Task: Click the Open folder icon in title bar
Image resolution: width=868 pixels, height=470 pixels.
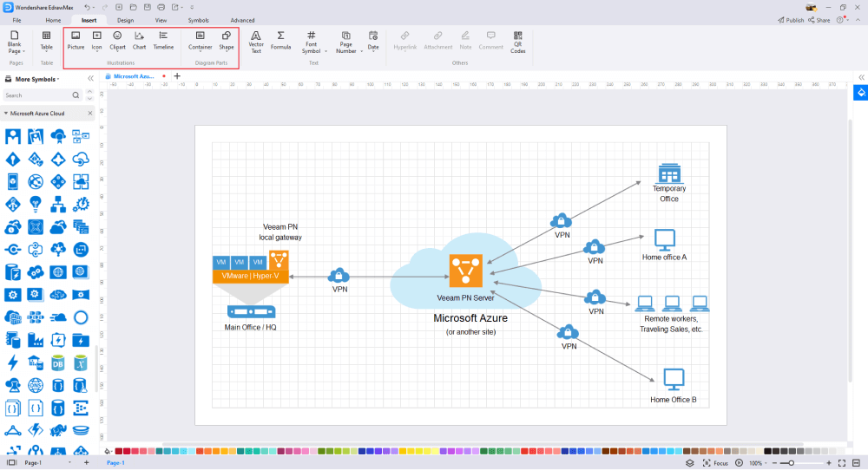Action: (134, 7)
